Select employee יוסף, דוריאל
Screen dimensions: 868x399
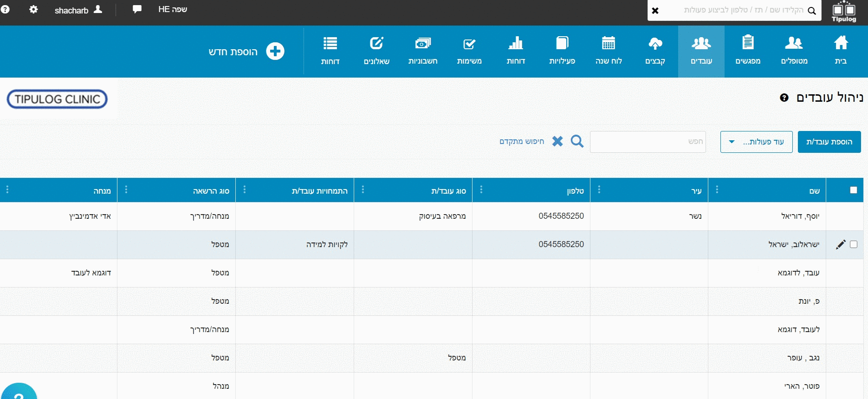tap(800, 216)
